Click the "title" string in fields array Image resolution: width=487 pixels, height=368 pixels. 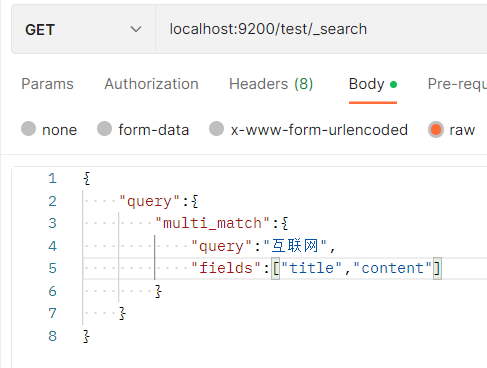(312, 268)
